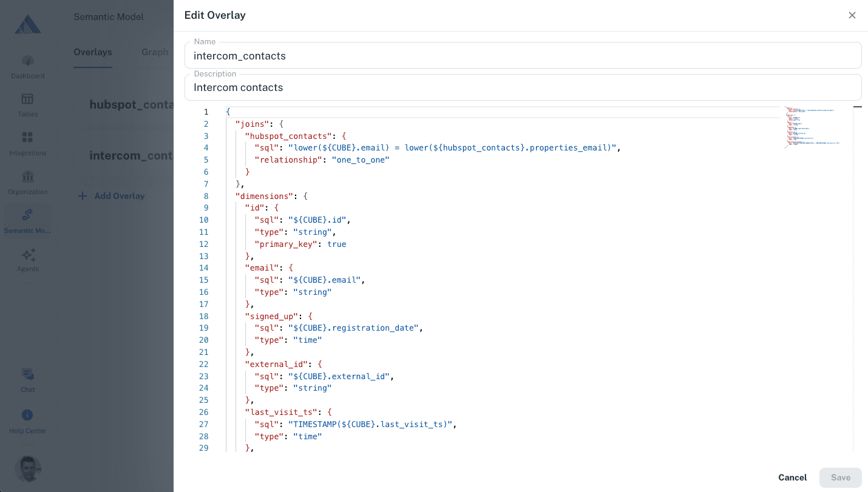Click the "time" type value on line 28
868x492 pixels.
coord(308,436)
